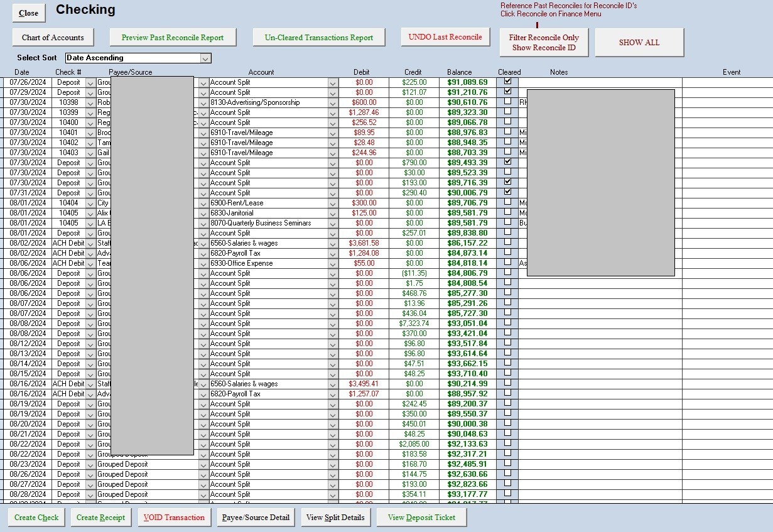Screen dimensions: 773x532
Task: Open Un-Cleared Transactions Report
Action: [319, 37]
